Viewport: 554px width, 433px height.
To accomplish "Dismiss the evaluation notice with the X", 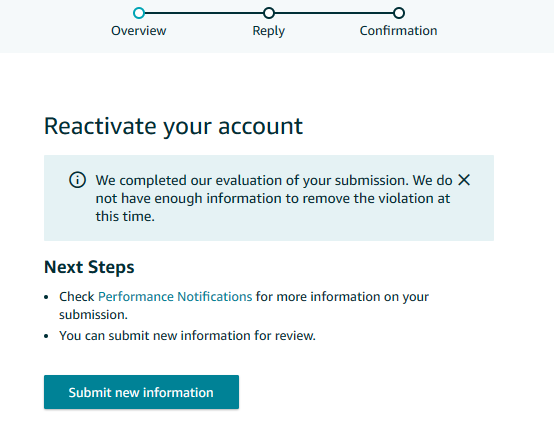I will [x=464, y=180].
